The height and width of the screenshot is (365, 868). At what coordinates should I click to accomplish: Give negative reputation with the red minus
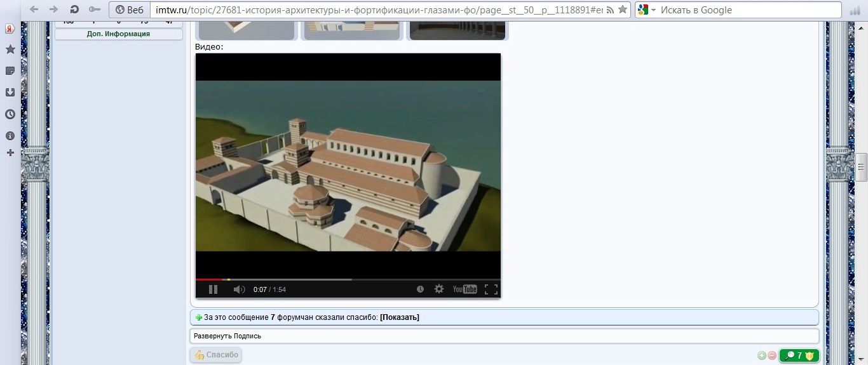click(772, 355)
